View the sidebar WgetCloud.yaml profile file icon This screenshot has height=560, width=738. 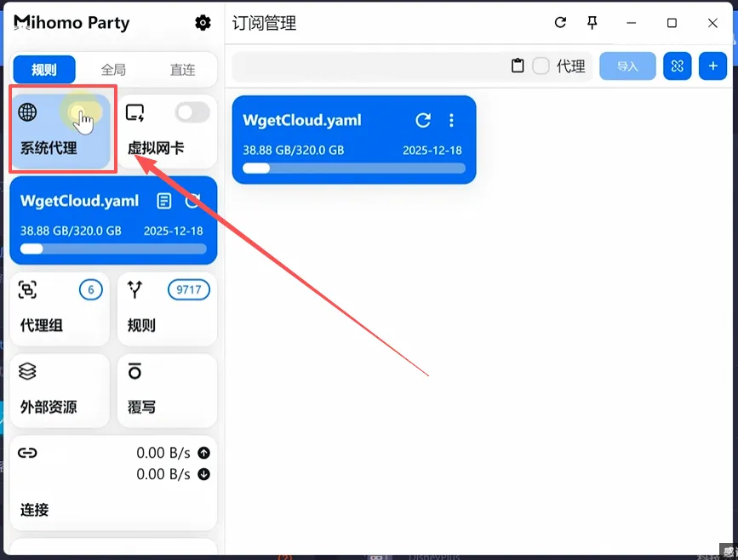164,201
